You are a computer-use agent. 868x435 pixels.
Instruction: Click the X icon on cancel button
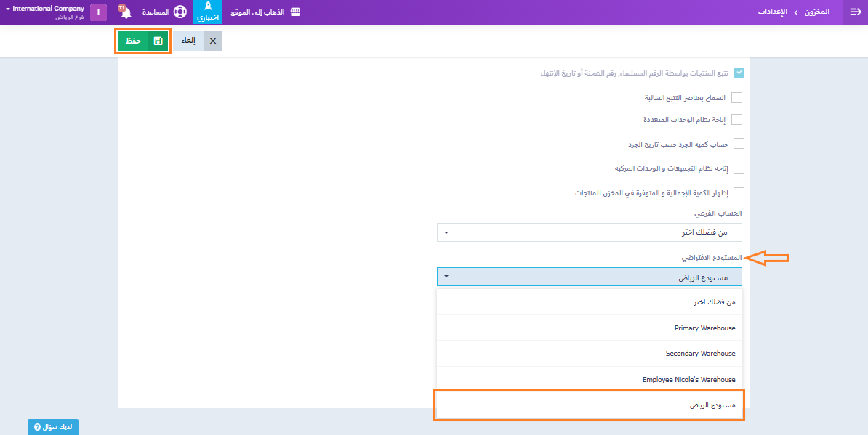[x=213, y=41]
